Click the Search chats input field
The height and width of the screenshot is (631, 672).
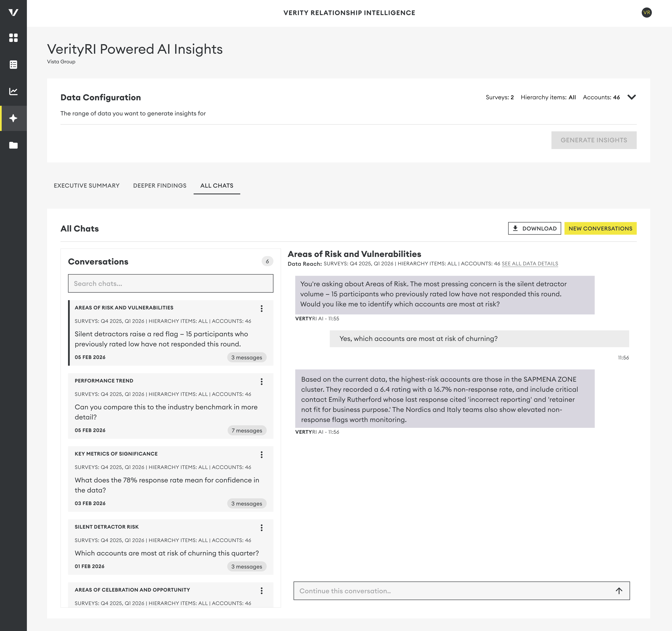click(170, 284)
